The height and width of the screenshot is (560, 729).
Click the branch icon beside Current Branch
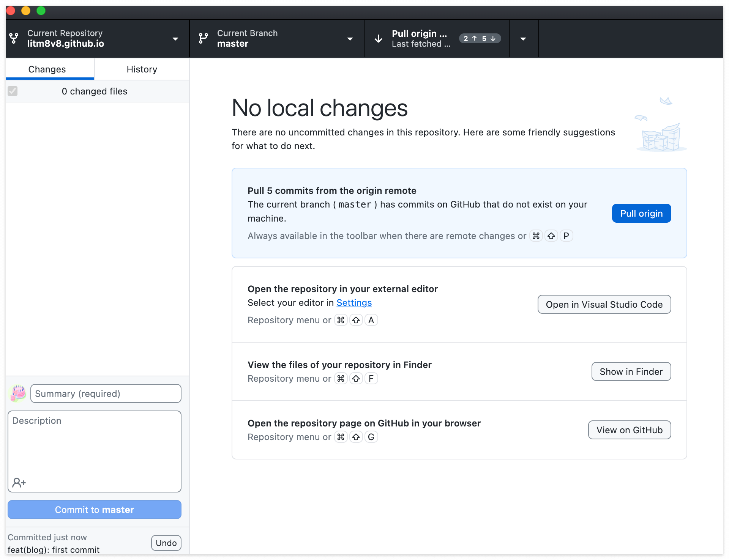204,38
